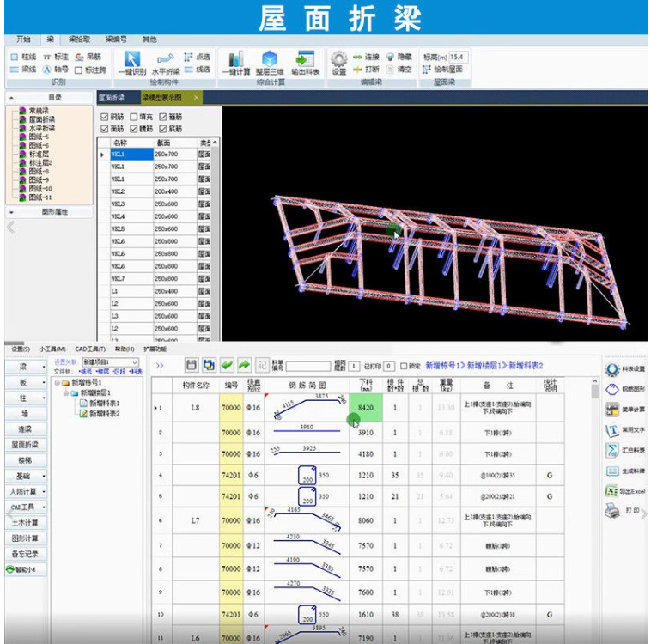The height and width of the screenshot is (644, 651).
Task: Enable the 标注脚 checkbox in ribbon
Action: point(79,70)
